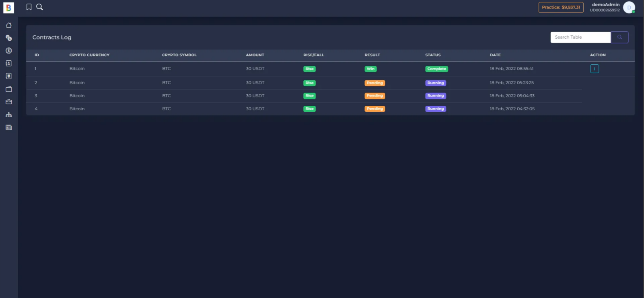Viewport: 644px width, 298px height.
Task: Click the calculator table sidebar icon
Action: [8, 127]
